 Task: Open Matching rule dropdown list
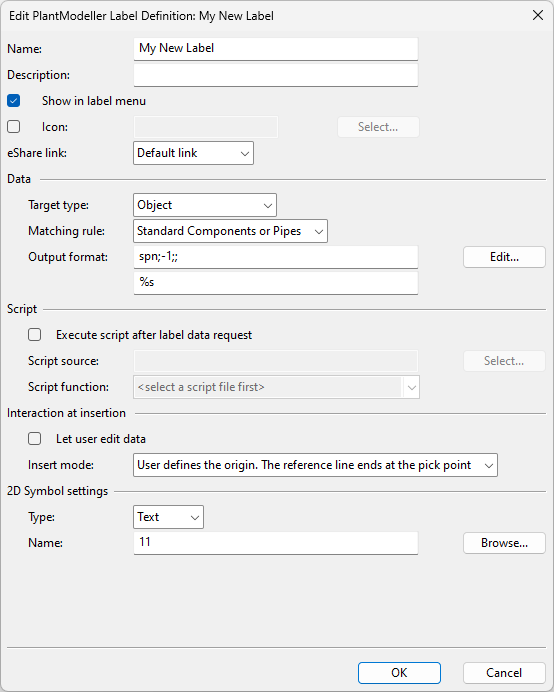click(x=230, y=231)
